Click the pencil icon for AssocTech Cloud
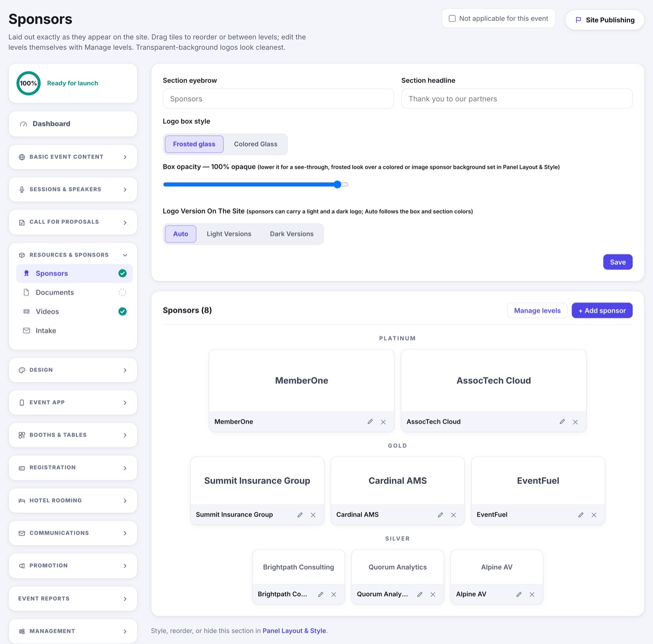The image size is (653, 644). (x=562, y=422)
